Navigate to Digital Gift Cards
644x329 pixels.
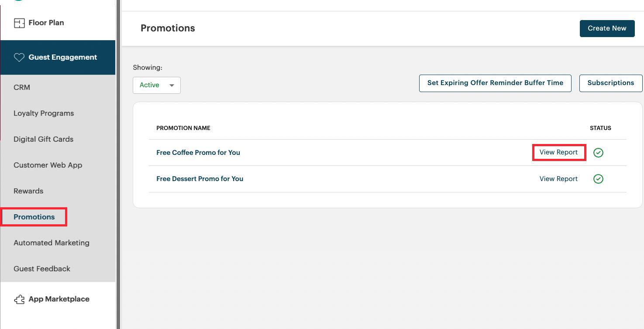(x=43, y=139)
